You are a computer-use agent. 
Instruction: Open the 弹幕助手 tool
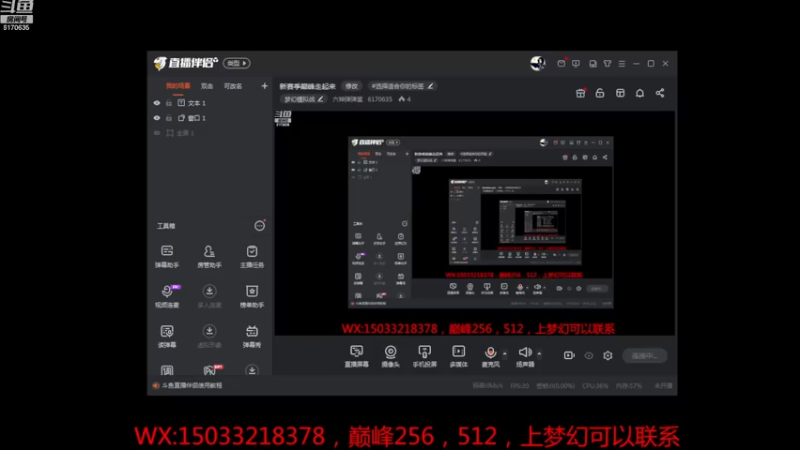(x=167, y=256)
